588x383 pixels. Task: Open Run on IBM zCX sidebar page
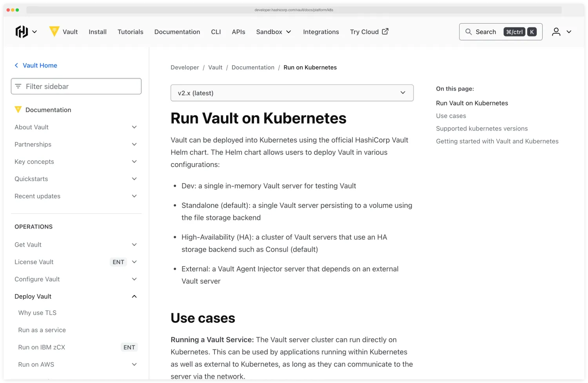42,347
